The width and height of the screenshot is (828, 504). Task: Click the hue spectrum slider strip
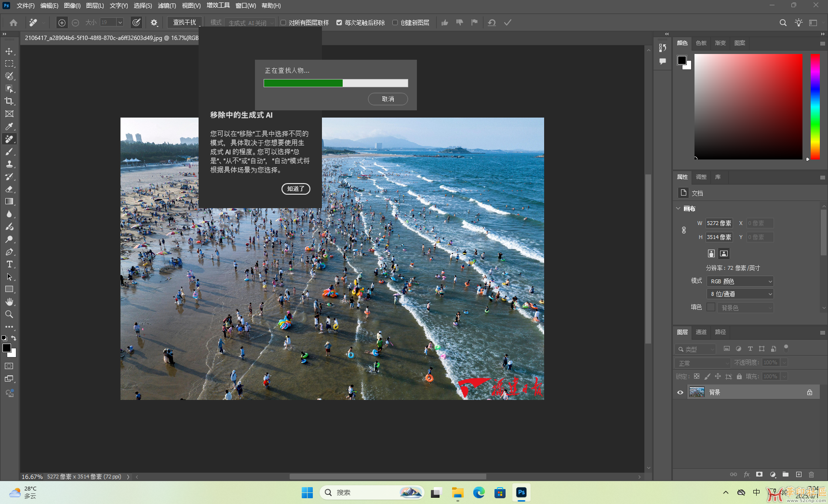click(815, 106)
